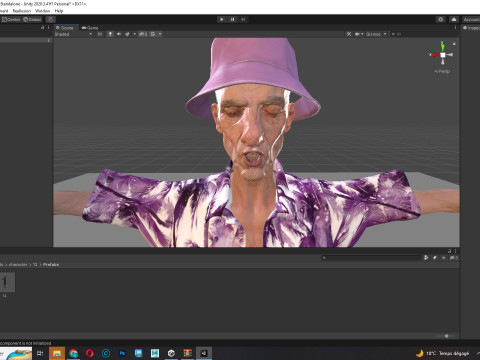Toggle scene effects icon

[x=127, y=34]
